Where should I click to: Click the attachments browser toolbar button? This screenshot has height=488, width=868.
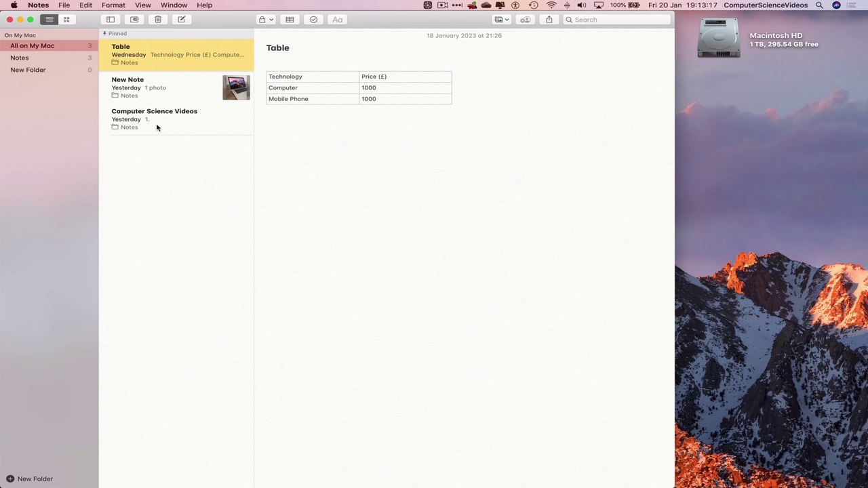click(134, 20)
